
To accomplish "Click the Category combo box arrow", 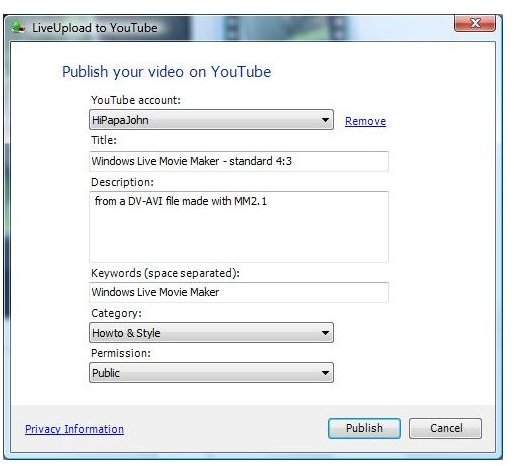I will click(325, 333).
